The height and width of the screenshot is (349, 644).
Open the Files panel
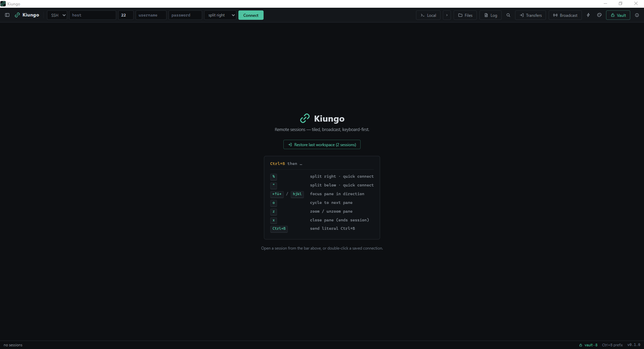point(465,15)
